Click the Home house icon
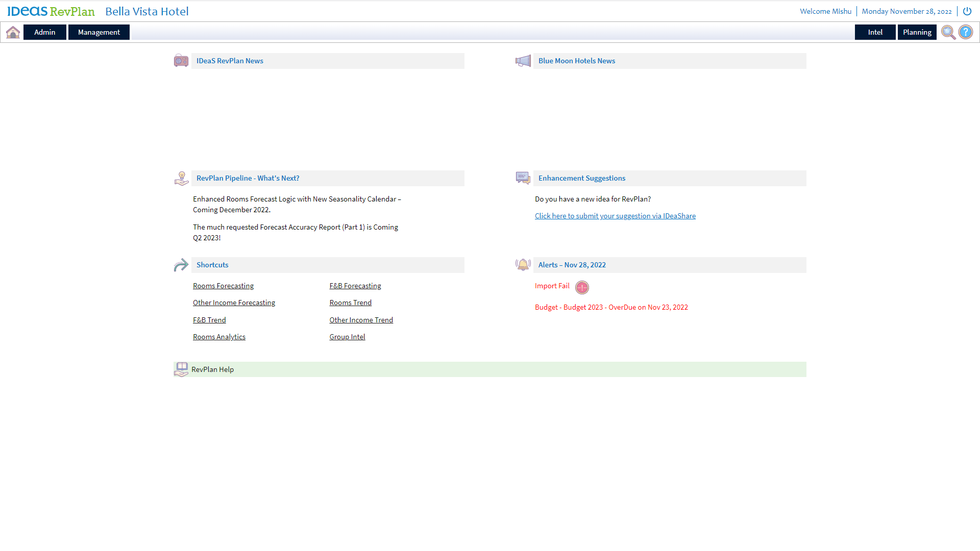This screenshot has height=551, width=980. click(13, 32)
